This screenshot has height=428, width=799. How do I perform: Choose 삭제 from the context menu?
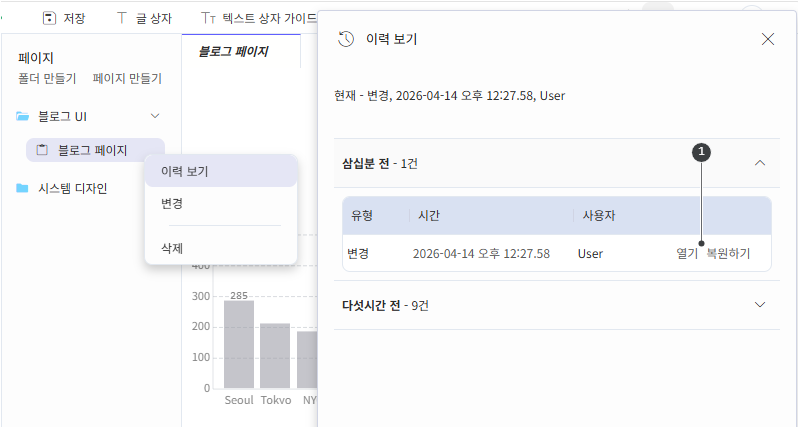click(172, 247)
